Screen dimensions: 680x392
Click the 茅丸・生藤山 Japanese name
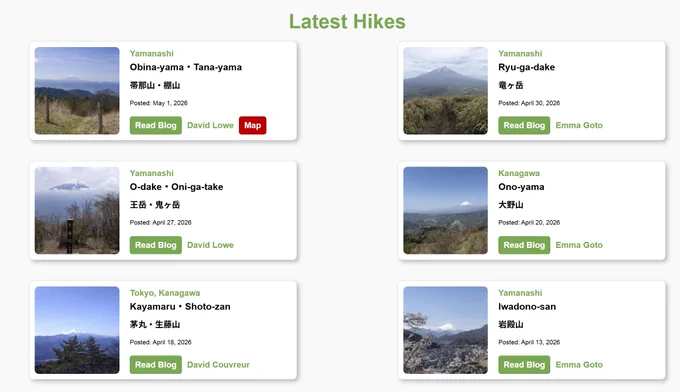155,324
